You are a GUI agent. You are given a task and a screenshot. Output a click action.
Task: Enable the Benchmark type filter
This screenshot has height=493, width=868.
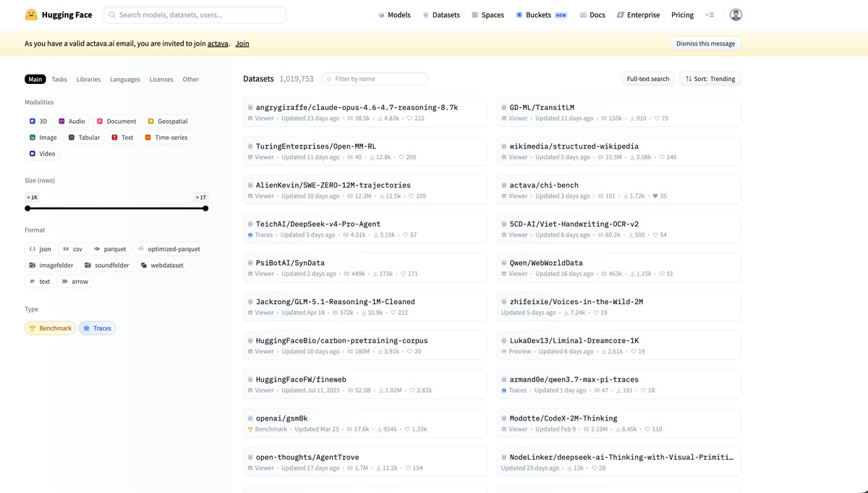(x=50, y=328)
